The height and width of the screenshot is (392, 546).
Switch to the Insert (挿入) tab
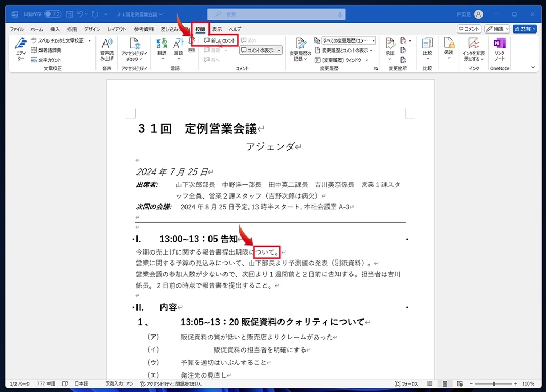coord(55,29)
